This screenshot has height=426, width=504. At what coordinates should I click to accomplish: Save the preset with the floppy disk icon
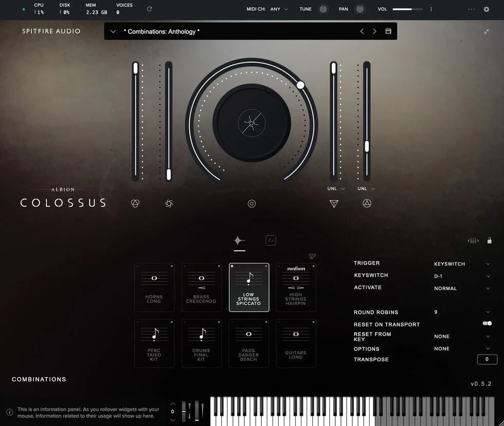388,31
